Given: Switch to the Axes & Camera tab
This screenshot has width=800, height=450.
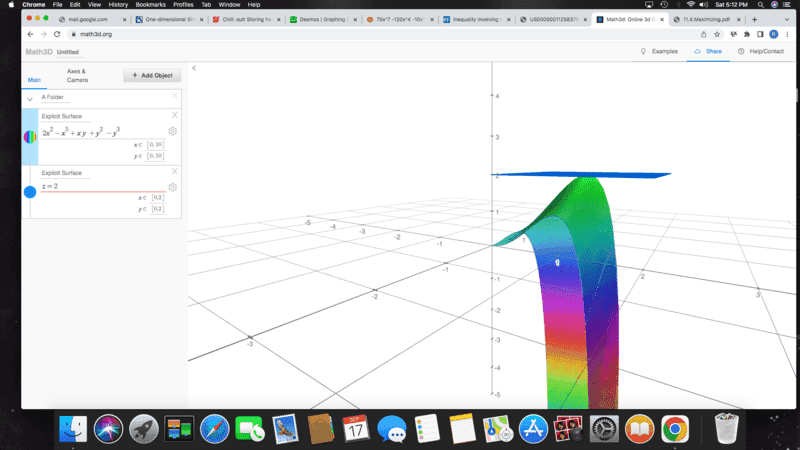Looking at the screenshot, I should click(x=77, y=75).
